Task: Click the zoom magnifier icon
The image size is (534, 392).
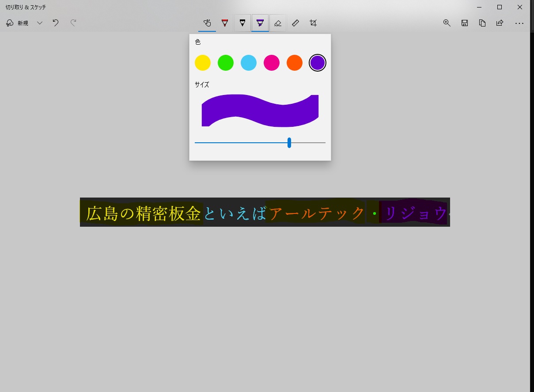Action: coord(447,23)
